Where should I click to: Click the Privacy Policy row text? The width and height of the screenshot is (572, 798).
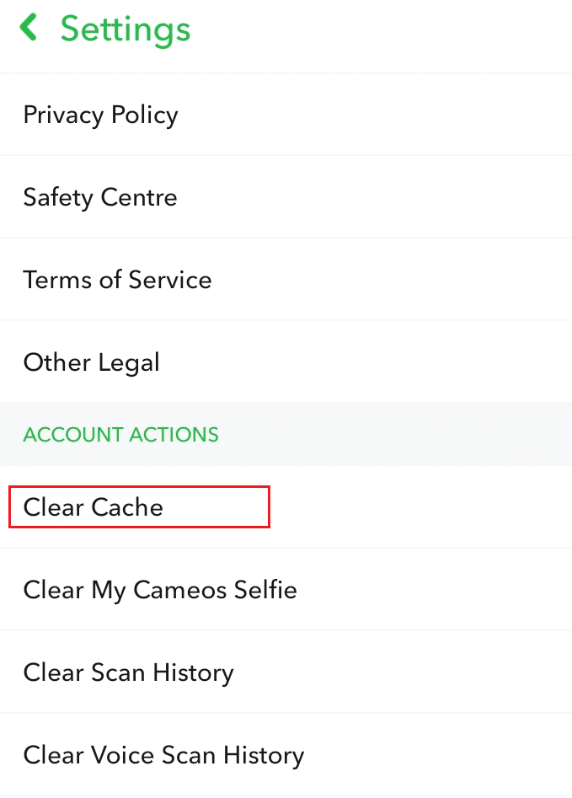pos(101,115)
